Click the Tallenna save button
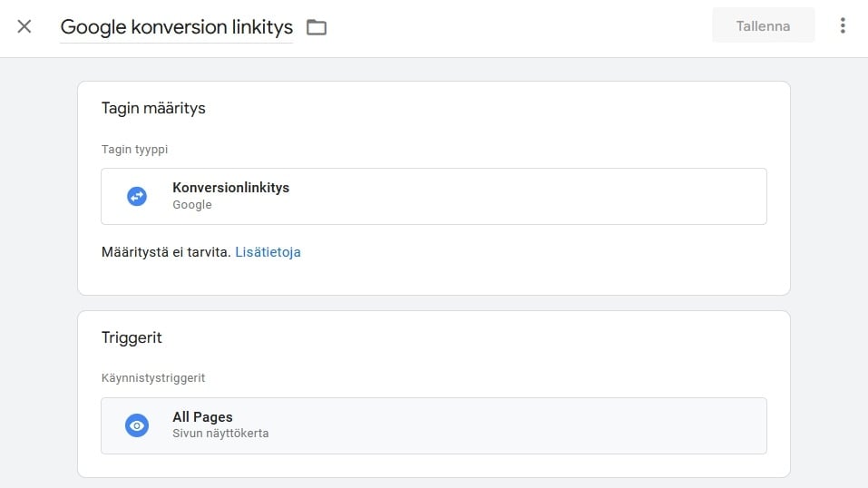Viewport: 868px width, 488px height. [x=763, y=26]
